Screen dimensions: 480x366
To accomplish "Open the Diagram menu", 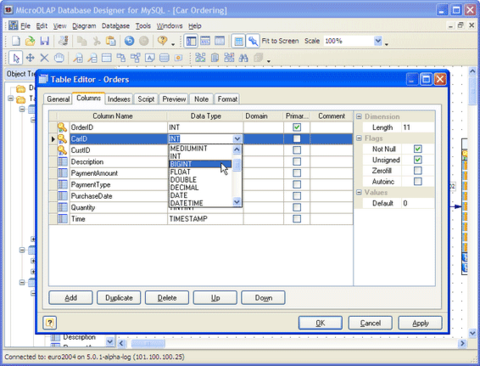I will click(84, 26).
